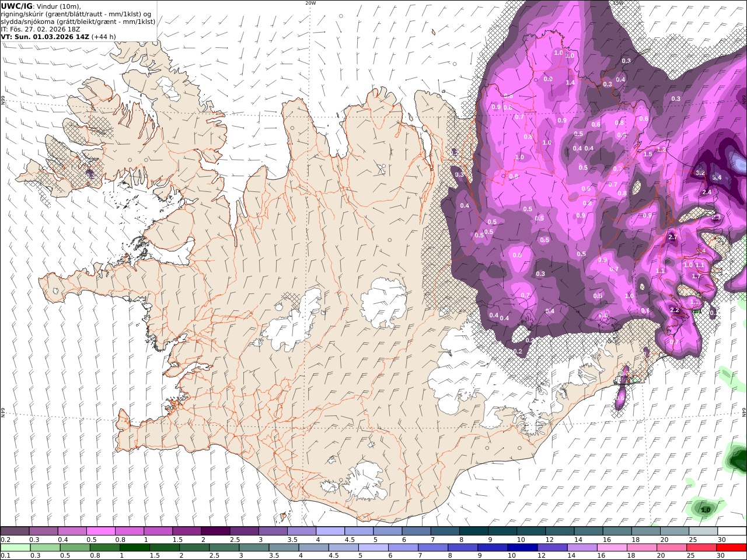Click the 1.5 snowfall value on map

tap(647, 154)
